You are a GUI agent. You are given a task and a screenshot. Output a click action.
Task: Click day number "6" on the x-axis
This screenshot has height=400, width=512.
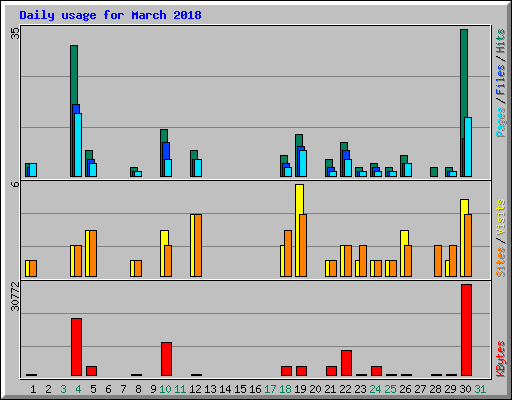pos(108,389)
